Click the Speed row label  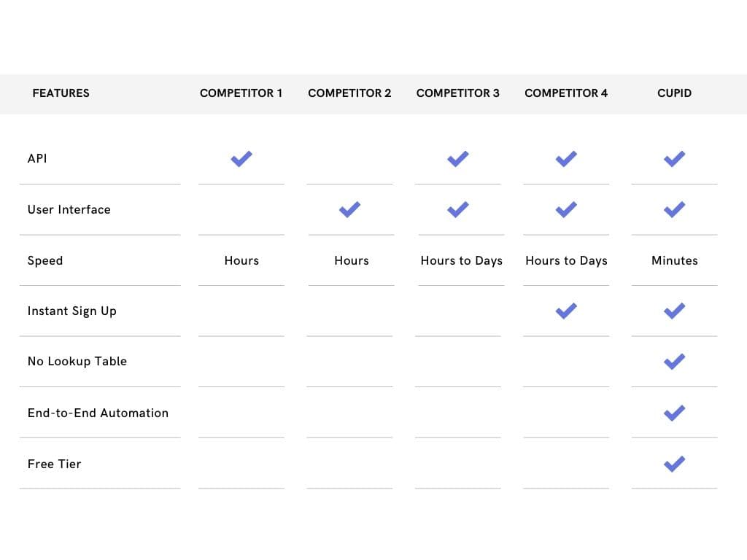click(45, 260)
